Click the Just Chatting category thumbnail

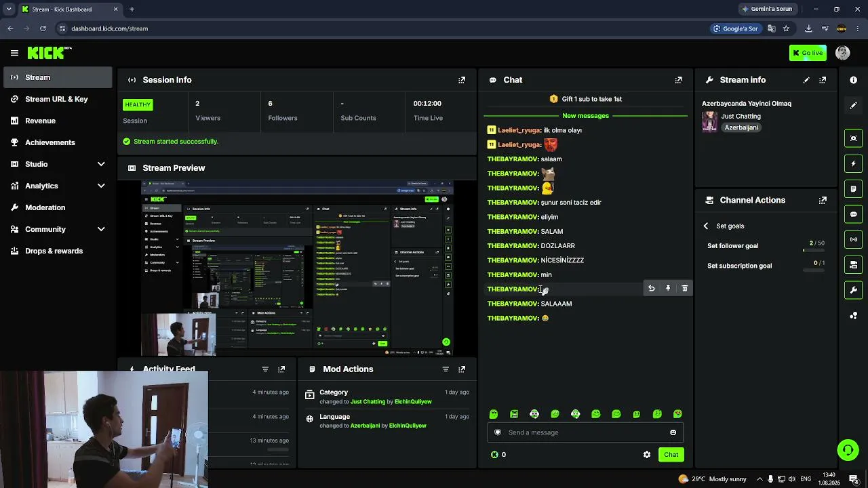click(709, 121)
